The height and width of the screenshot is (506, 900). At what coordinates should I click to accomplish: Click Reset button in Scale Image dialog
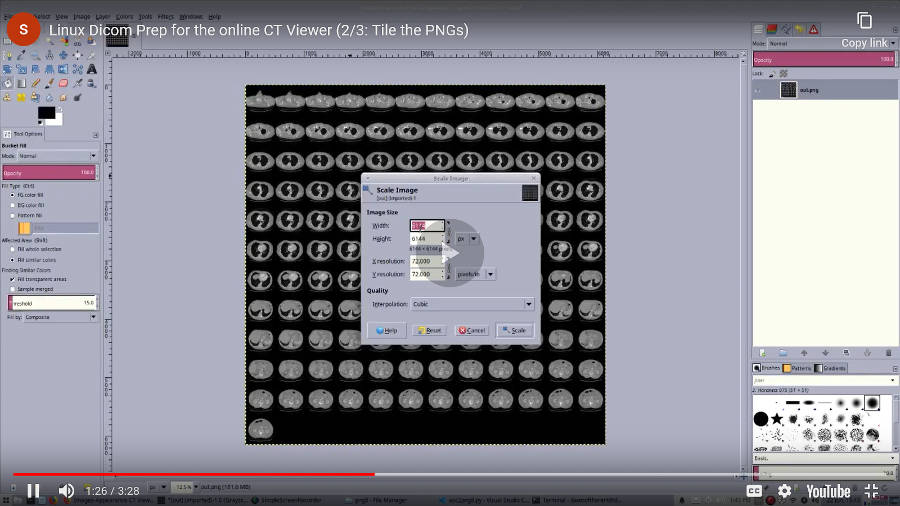429,330
